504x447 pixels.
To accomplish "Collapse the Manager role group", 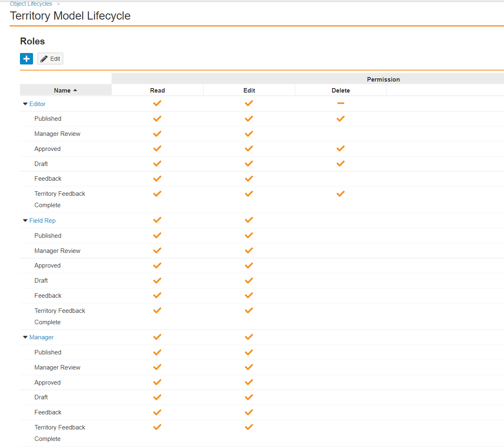I will click(x=25, y=337).
